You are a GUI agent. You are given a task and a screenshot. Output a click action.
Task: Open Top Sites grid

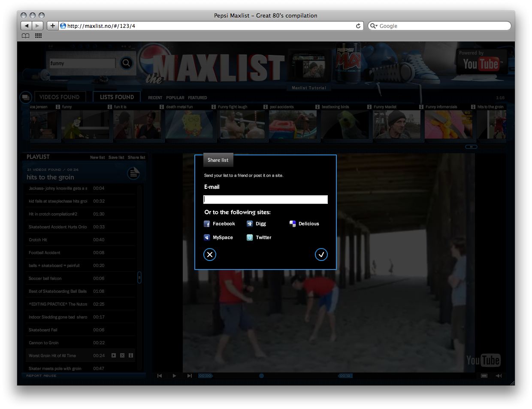[x=39, y=36]
